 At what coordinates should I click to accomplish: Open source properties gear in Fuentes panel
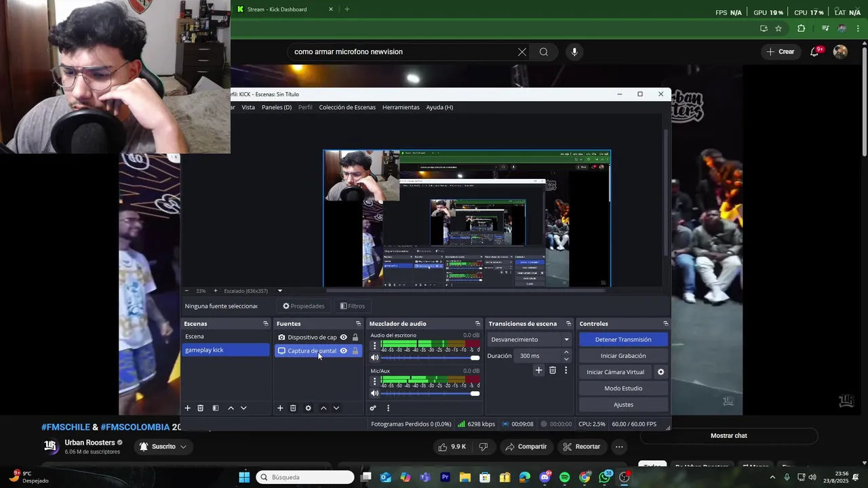pyautogui.click(x=308, y=408)
